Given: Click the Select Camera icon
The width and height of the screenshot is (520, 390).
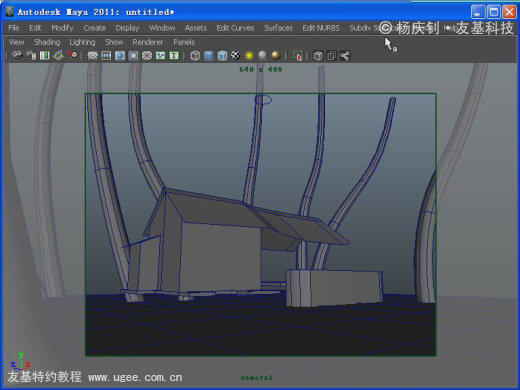Looking at the screenshot, I should click(x=17, y=55).
